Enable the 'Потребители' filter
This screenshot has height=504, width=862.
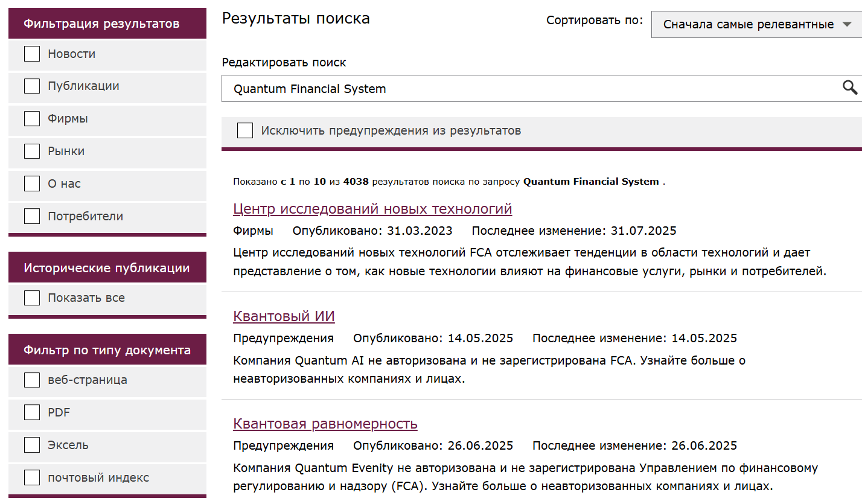click(31, 215)
